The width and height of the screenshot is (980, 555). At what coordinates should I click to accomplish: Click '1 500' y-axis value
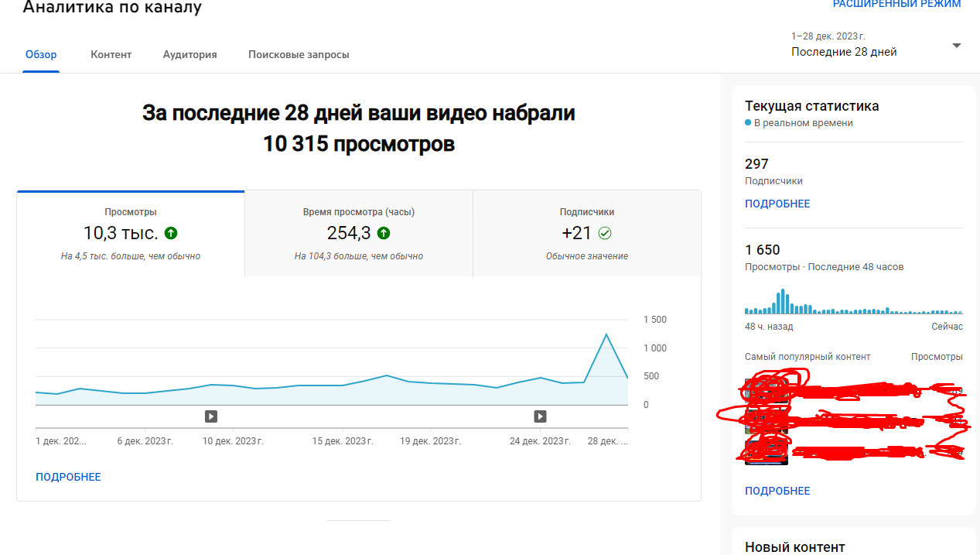(x=655, y=320)
